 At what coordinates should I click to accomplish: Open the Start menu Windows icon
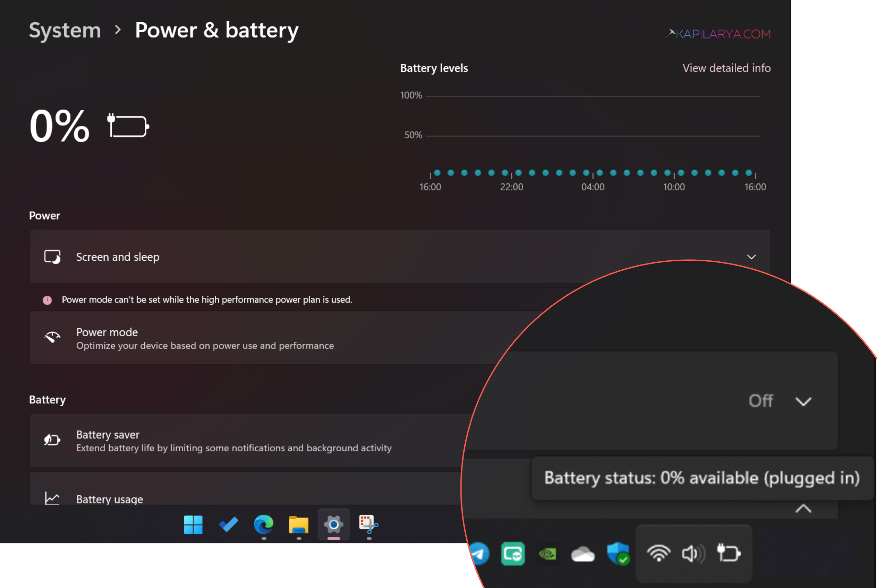pos(193,524)
